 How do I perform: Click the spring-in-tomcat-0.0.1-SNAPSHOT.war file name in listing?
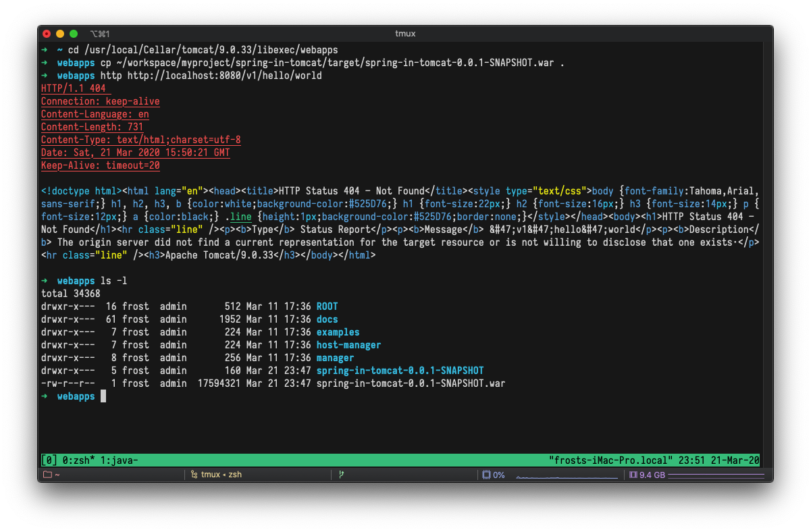pos(411,383)
